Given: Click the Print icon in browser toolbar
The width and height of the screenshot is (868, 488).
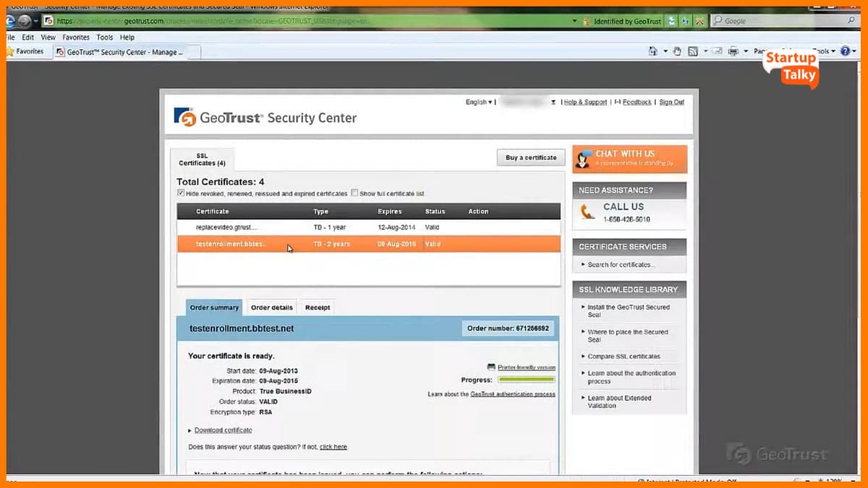Looking at the screenshot, I should [x=733, y=51].
